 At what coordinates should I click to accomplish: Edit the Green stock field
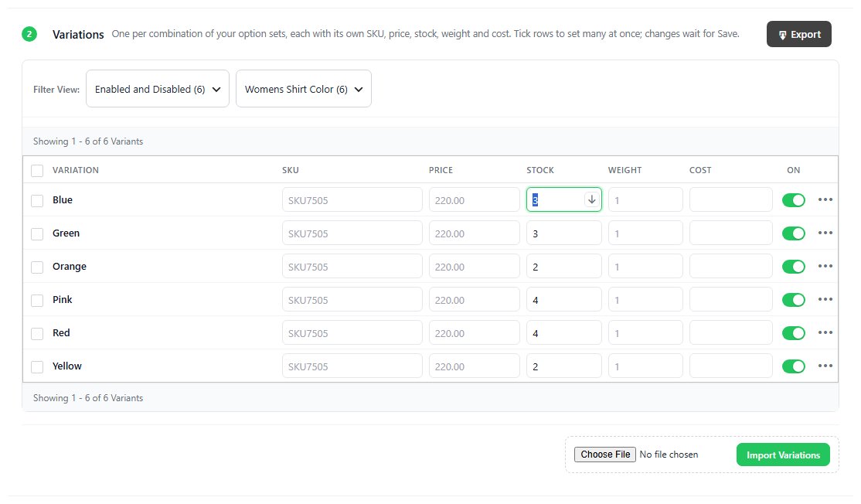pyautogui.click(x=564, y=233)
